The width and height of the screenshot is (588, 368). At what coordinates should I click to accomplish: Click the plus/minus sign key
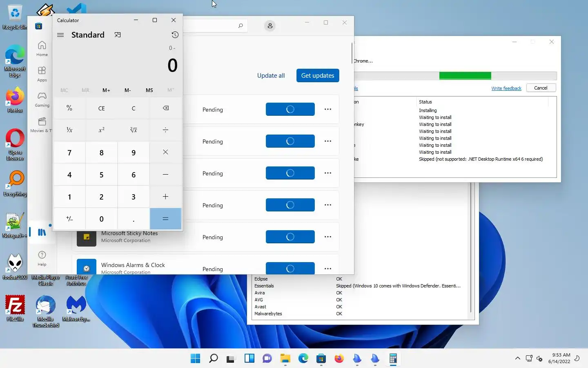[69, 219]
